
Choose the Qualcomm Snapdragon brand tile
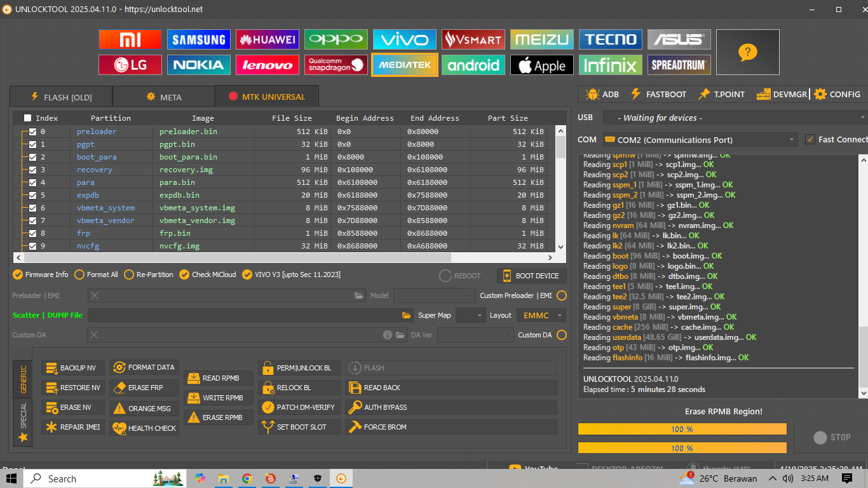tap(336, 65)
